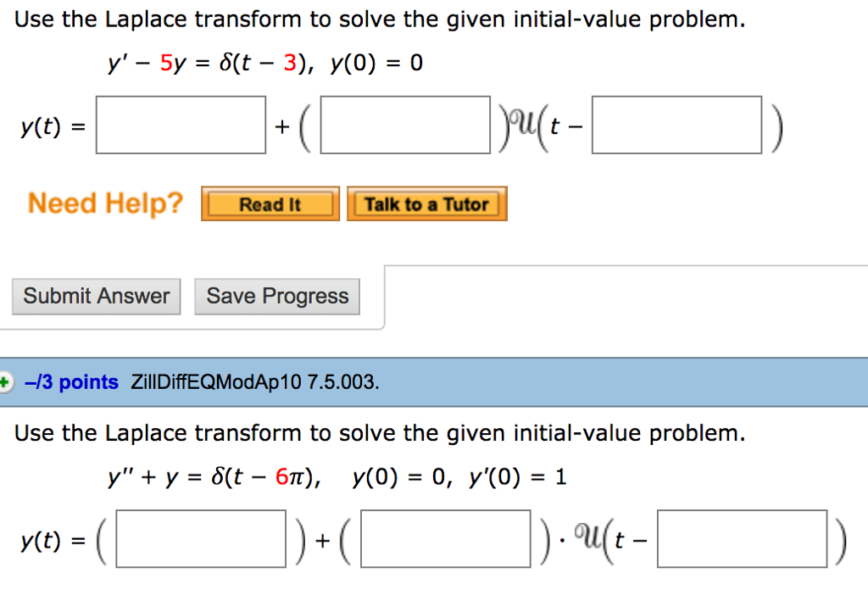Click the coefficient box before u(t−) term
This screenshot has width=868, height=595.
click(404, 125)
